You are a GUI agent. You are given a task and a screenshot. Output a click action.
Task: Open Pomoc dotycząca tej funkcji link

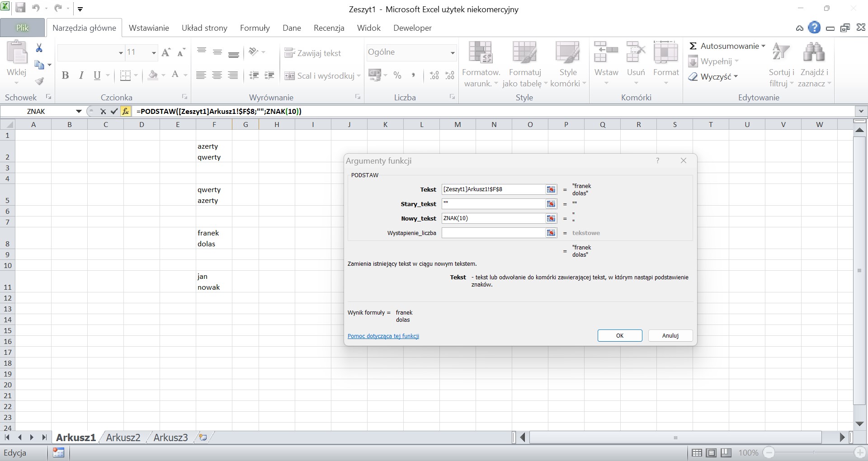tap(383, 336)
